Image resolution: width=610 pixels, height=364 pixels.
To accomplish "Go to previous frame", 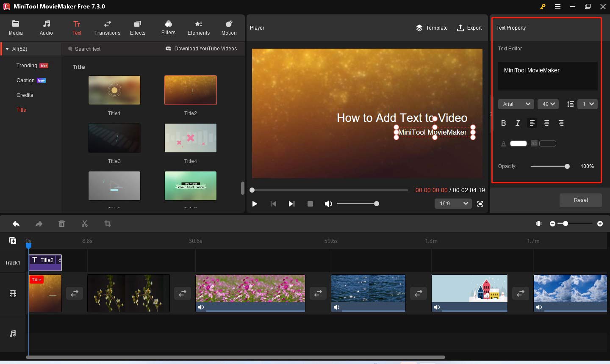I will (273, 204).
